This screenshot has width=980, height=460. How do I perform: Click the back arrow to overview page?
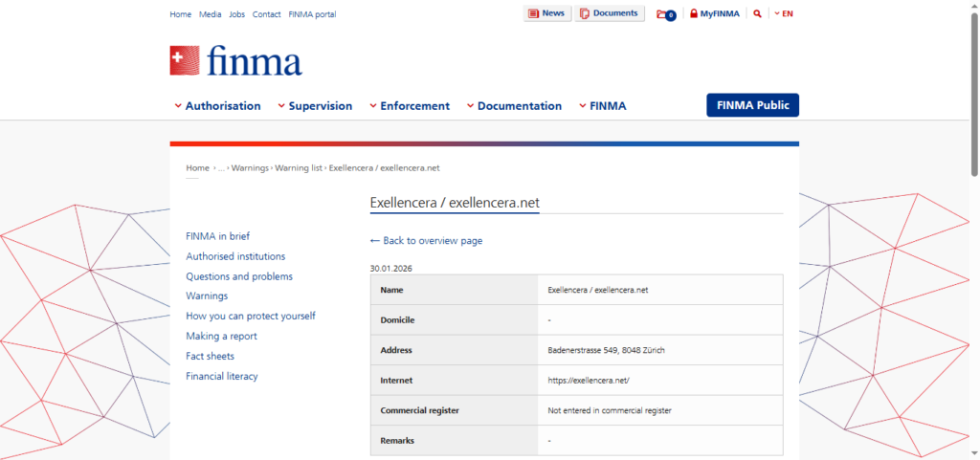pyautogui.click(x=375, y=241)
